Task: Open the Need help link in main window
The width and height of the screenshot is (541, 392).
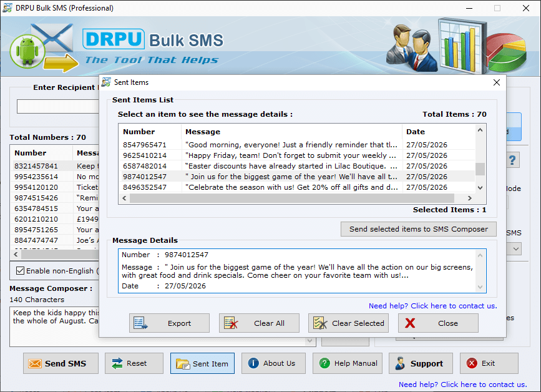Action: pyautogui.click(x=462, y=385)
